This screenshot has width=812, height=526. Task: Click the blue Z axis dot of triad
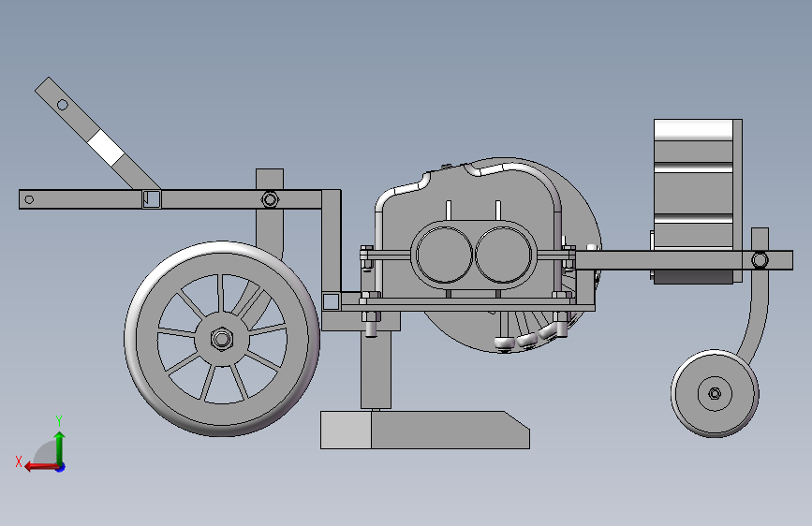pyautogui.click(x=61, y=467)
